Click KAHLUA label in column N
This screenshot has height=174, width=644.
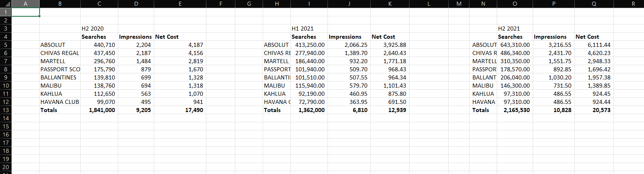[483, 94]
